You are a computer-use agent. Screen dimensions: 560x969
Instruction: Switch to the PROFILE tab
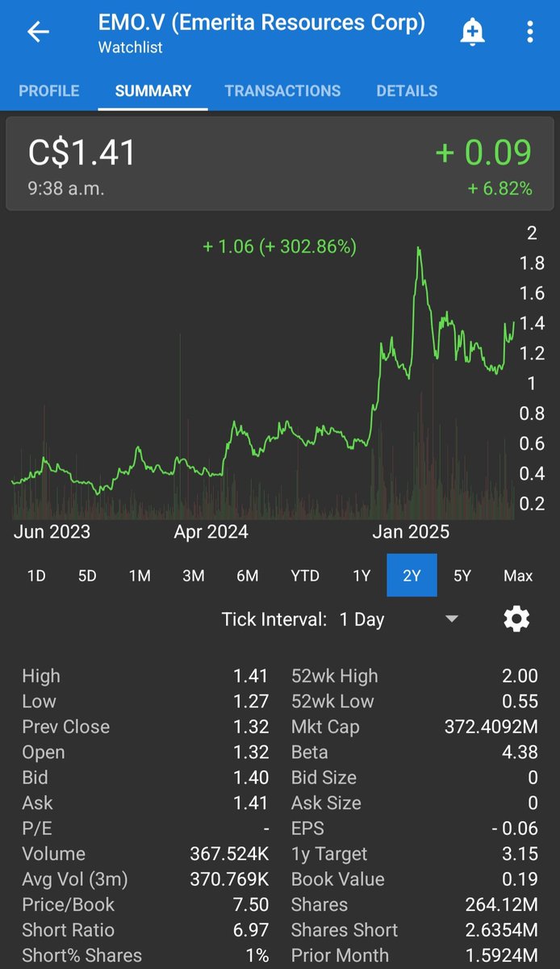click(x=49, y=91)
